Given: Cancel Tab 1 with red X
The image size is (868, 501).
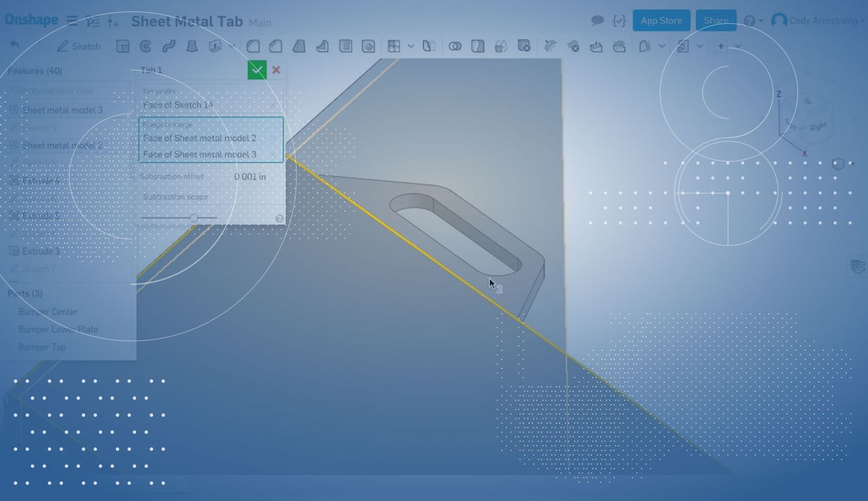Looking at the screenshot, I should click(x=276, y=70).
